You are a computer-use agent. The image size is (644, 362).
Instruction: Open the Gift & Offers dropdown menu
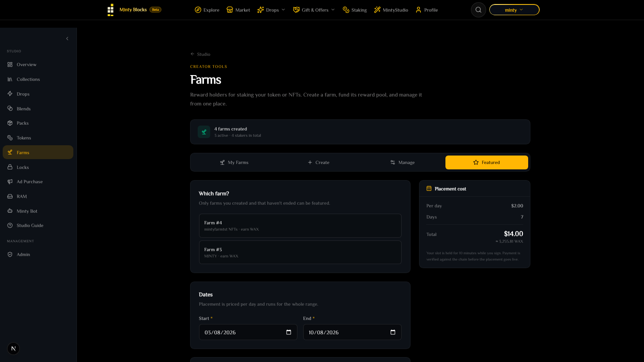point(314,10)
